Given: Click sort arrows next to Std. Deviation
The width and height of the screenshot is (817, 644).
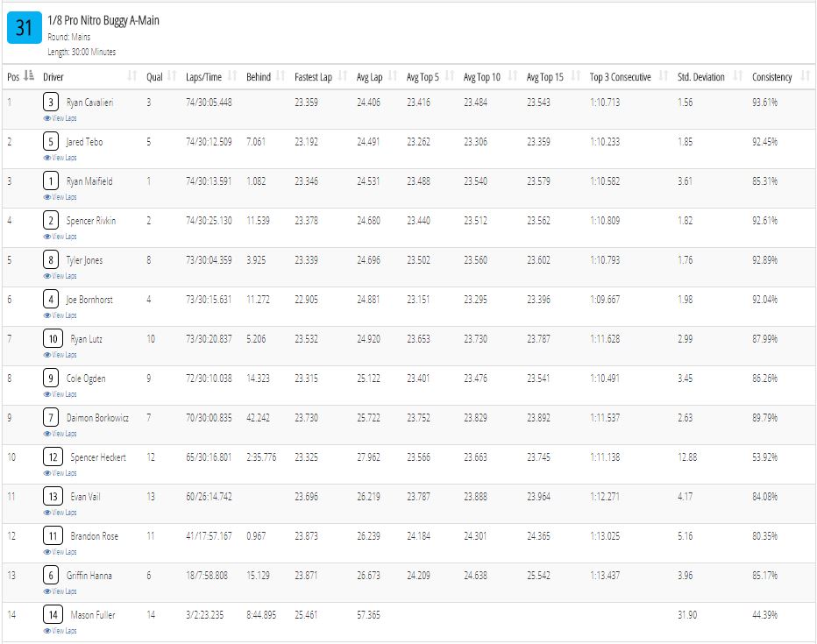Looking at the screenshot, I should click(x=738, y=76).
